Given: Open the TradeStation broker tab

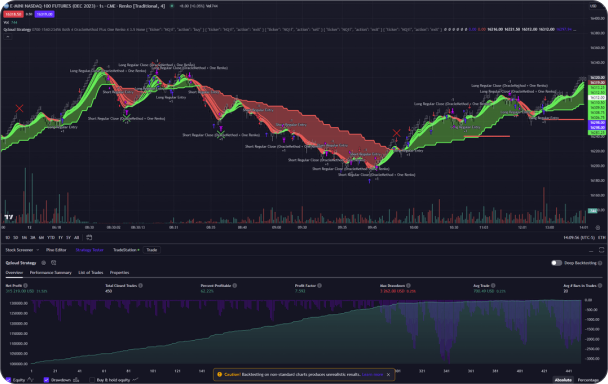Looking at the screenshot, I should click(126, 250).
